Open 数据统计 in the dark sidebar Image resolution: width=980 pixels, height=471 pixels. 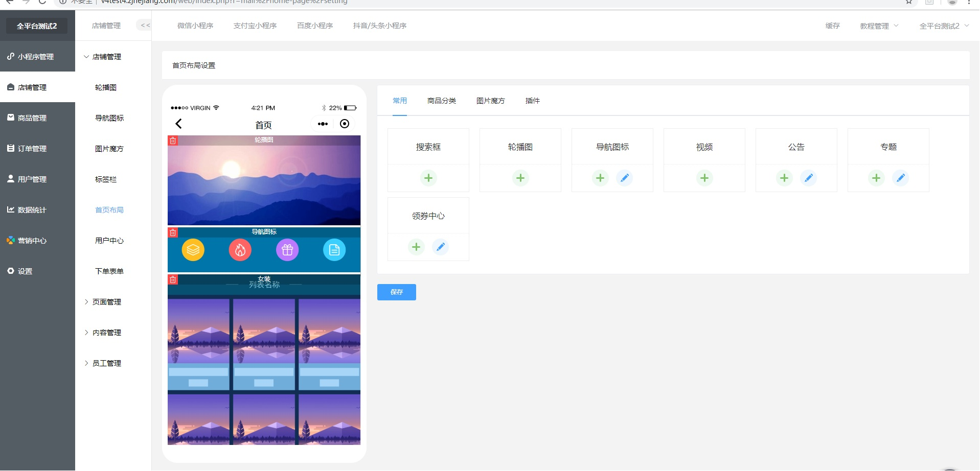37,209
